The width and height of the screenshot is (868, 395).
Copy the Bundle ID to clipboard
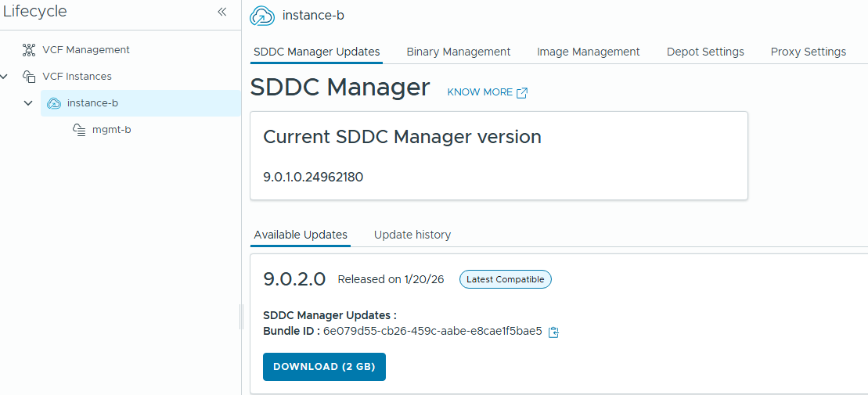coord(554,332)
